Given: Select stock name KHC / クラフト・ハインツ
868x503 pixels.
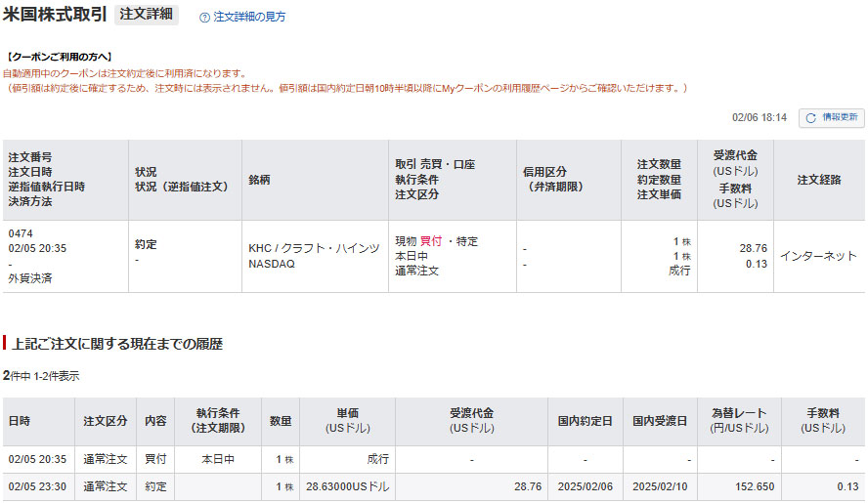Looking at the screenshot, I should coord(314,248).
